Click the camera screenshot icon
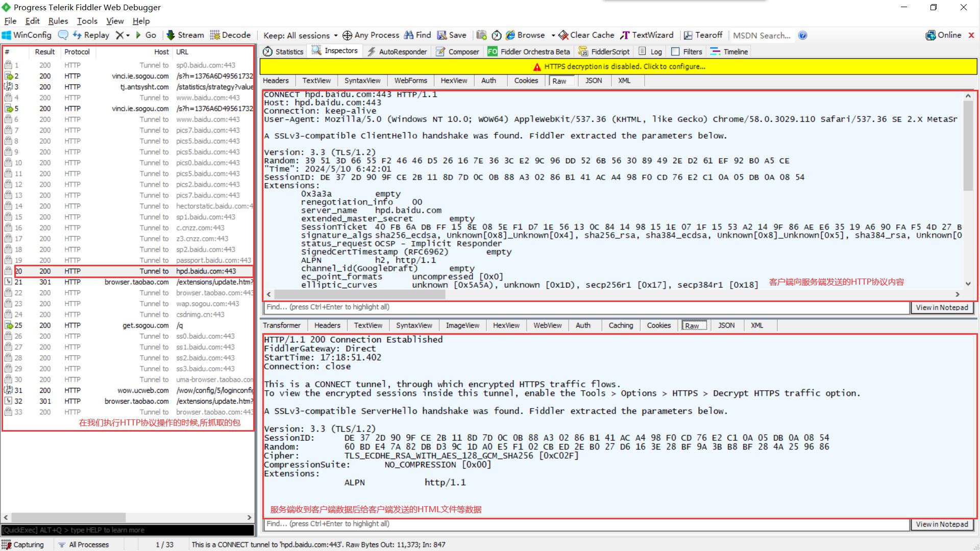The height and width of the screenshot is (551, 980). [x=481, y=35]
